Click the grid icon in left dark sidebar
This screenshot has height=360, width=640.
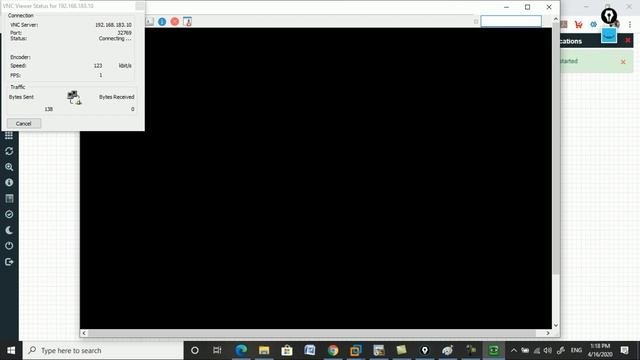point(9,135)
